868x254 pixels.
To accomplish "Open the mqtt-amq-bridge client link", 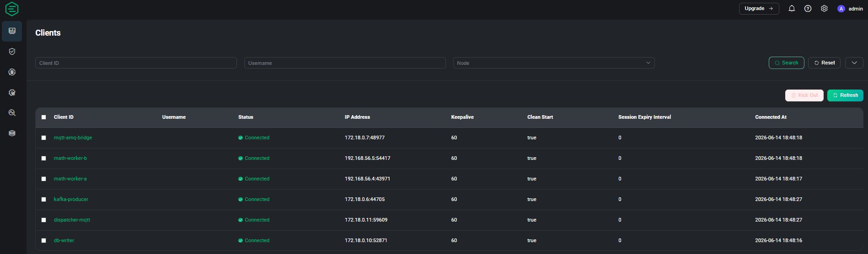I will 73,138.
